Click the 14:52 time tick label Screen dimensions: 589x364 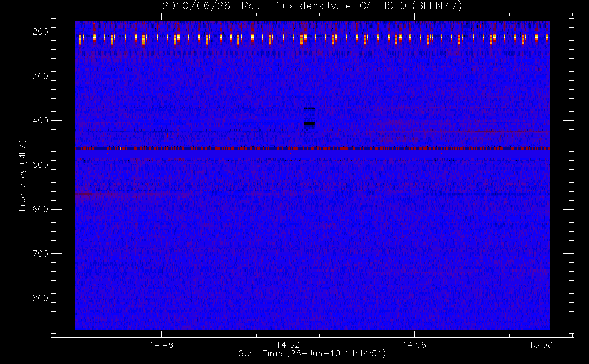click(x=288, y=345)
